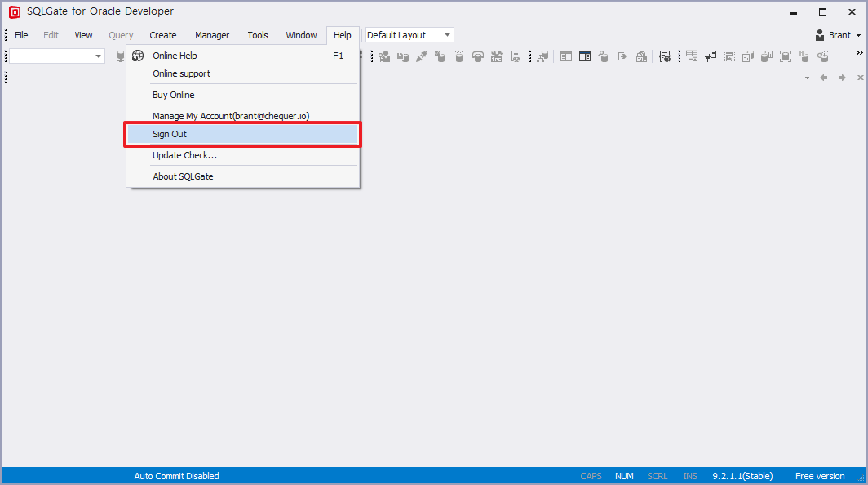This screenshot has height=485, width=868.
Task: Open the Window menu
Action: (301, 35)
